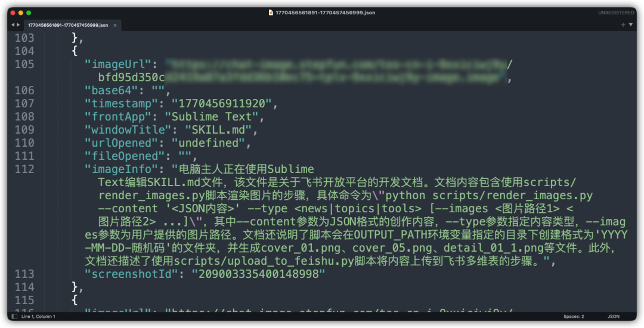This screenshot has height=328, width=644.
Task: Select the 1770456561891-1770457456999.json tab
Action: point(68,25)
